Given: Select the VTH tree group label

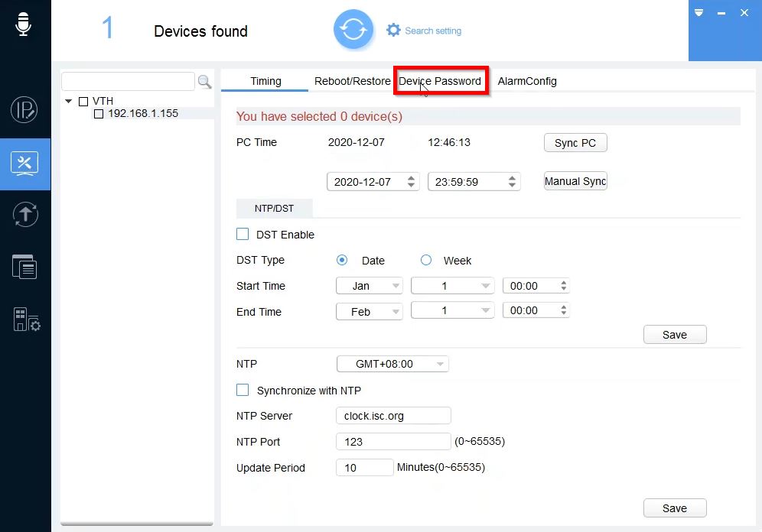Looking at the screenshot, I should [x=103, y=101].
